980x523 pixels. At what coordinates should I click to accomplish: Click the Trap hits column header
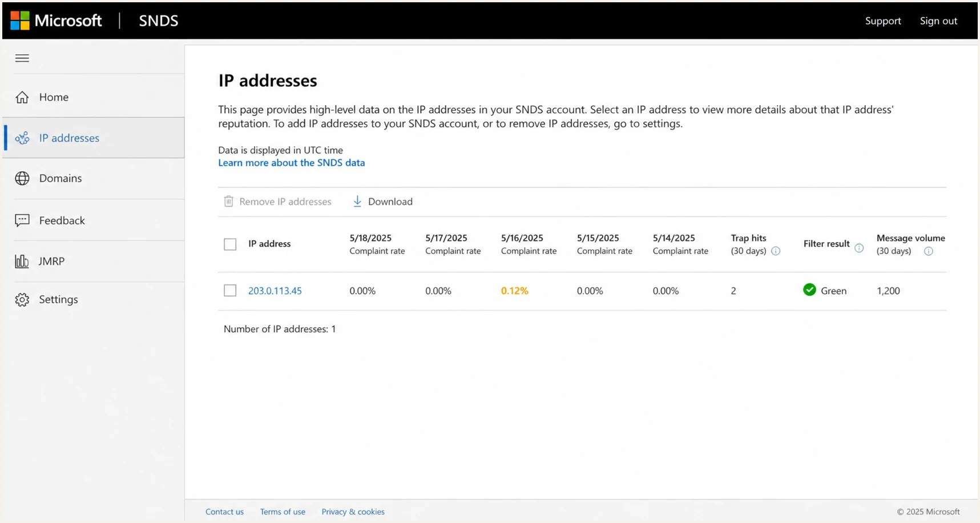pos(749,244)
